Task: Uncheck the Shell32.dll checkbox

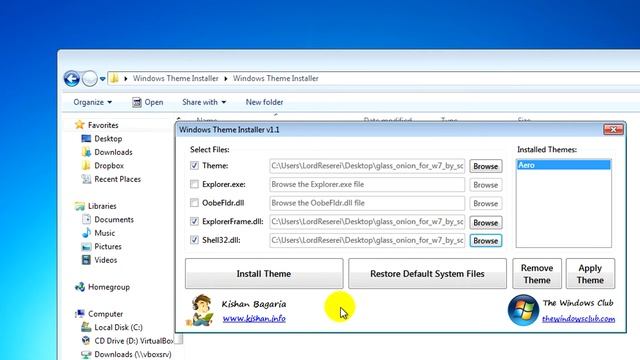Action: [194, 240]
